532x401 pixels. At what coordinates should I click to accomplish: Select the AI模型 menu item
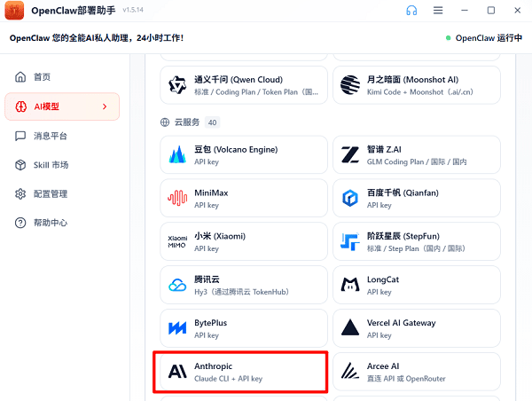62,106
